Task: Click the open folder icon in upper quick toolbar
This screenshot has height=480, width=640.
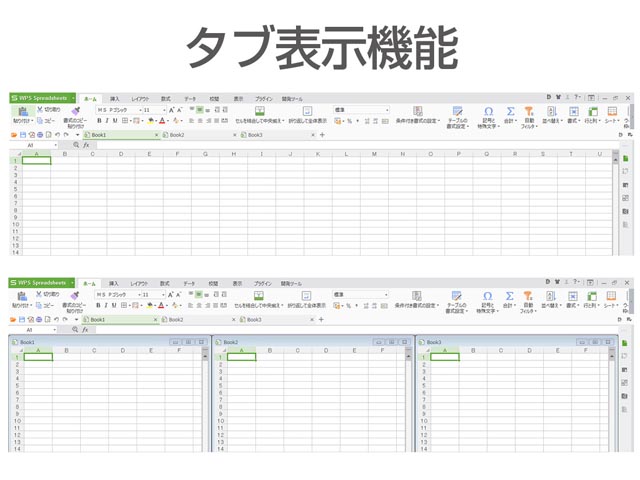Action: 14,135
